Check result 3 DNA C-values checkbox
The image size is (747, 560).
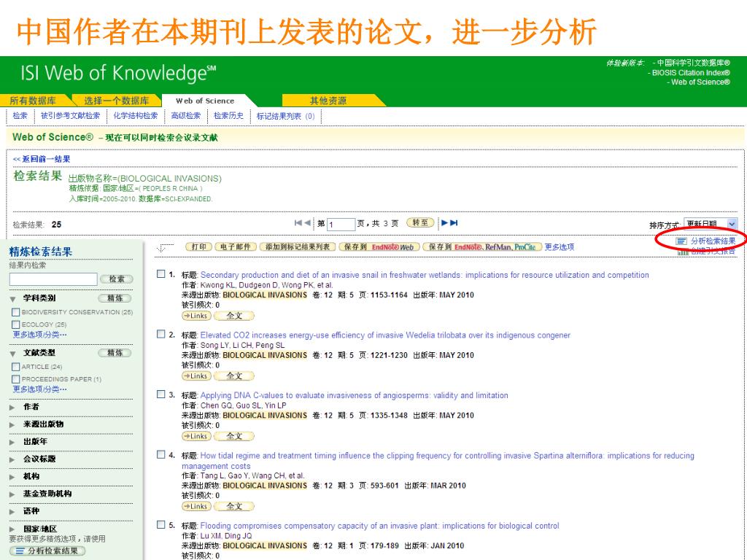161,394
